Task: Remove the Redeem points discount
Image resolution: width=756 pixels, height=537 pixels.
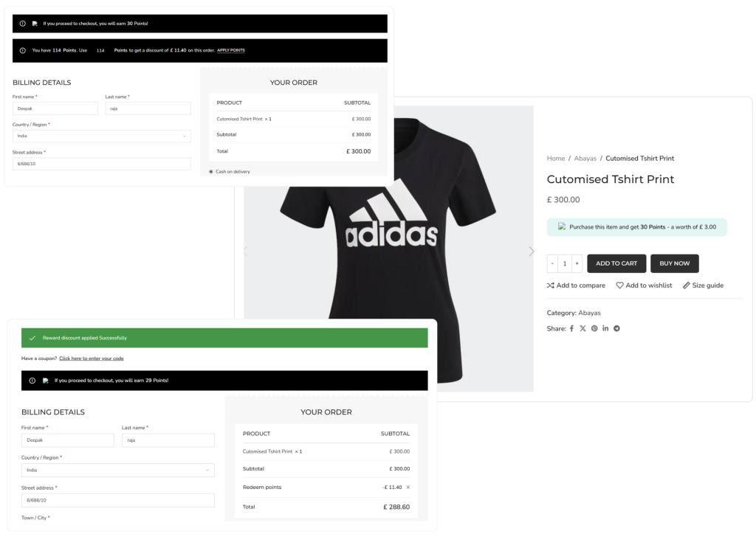Action: click(x=408, y=488)
